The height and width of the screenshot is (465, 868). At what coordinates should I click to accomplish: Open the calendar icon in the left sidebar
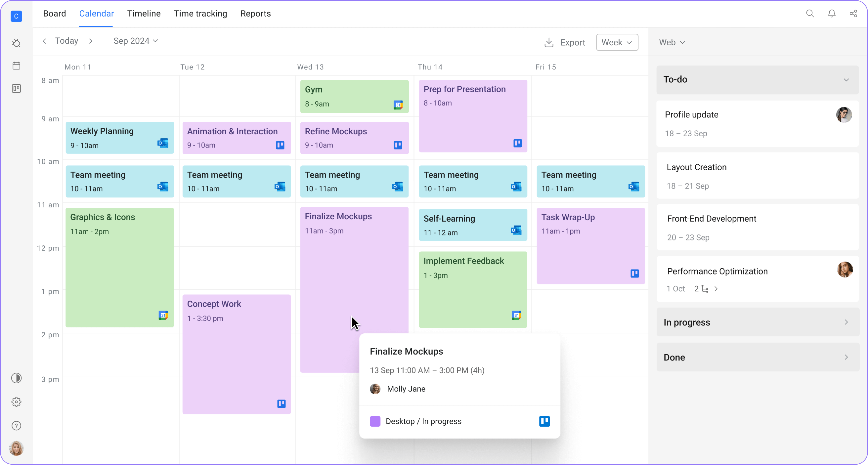pos(16,65)
